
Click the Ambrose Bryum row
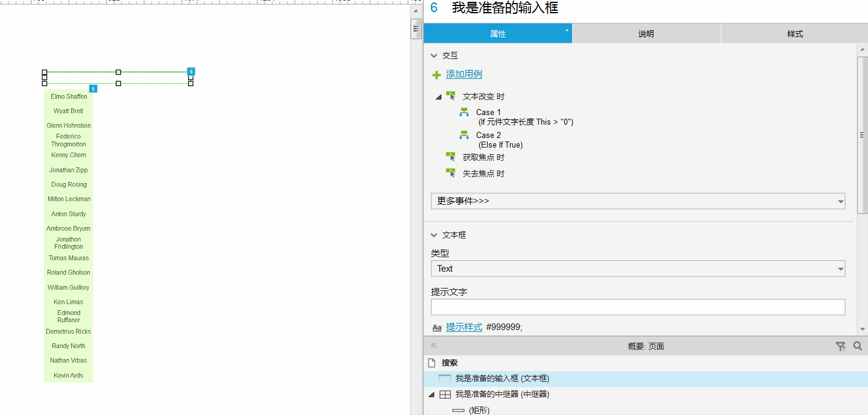point(69,228)
